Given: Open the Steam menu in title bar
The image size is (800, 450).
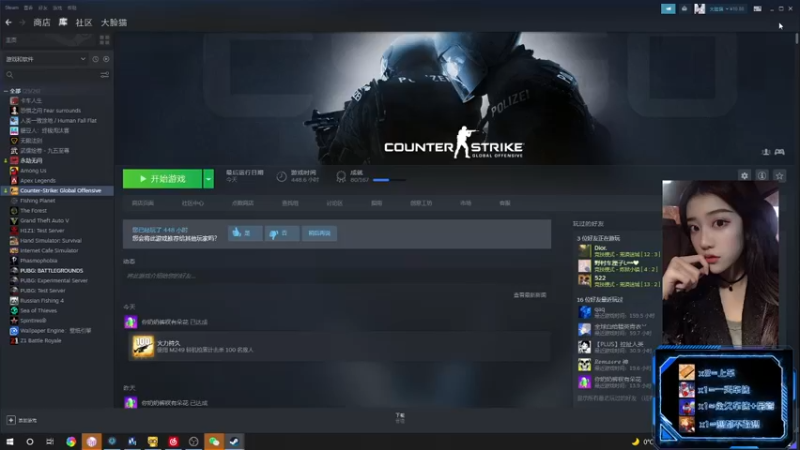Looking at the screenshot, I should click(12, 8).
